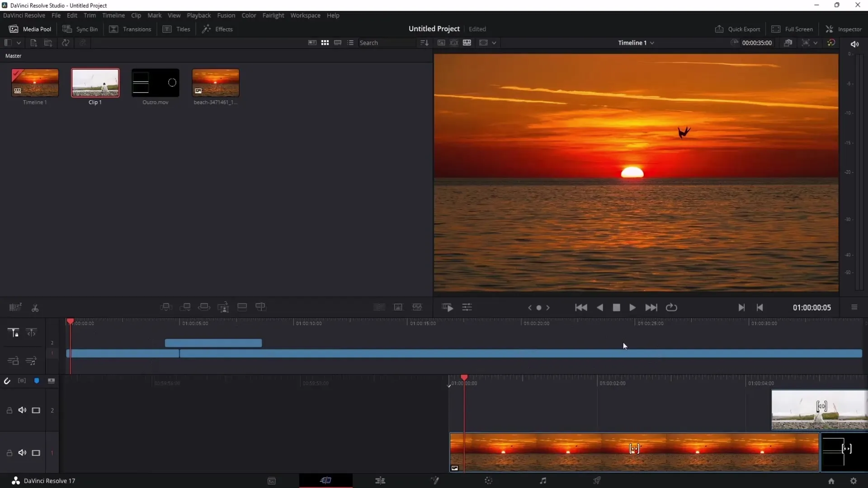The height and width of the screenshot is (488, 868).
Task: Open the Effects panel
Action: click(x=217, y=29)
